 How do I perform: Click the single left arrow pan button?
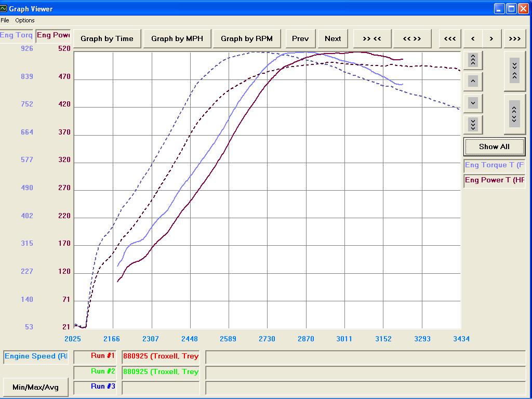pos(473,38)
